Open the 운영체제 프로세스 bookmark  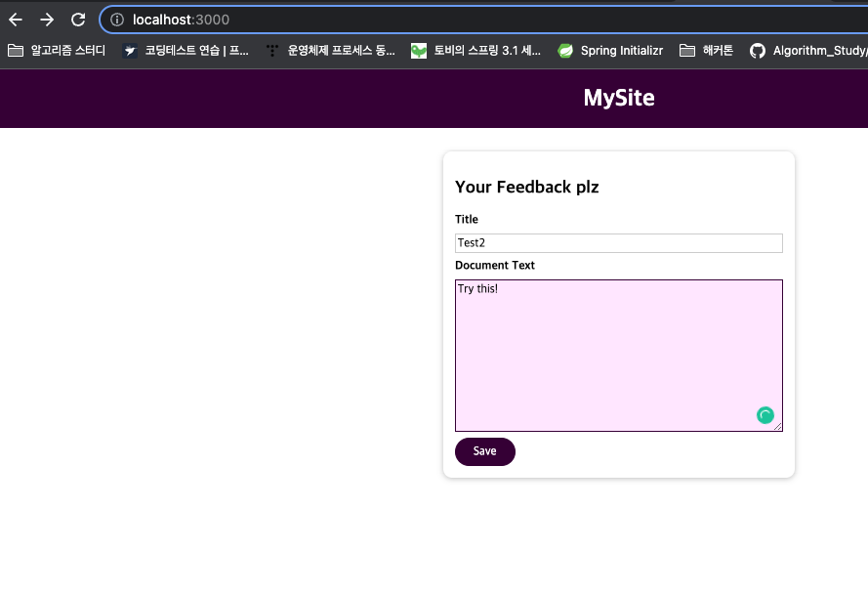[330, 51]
